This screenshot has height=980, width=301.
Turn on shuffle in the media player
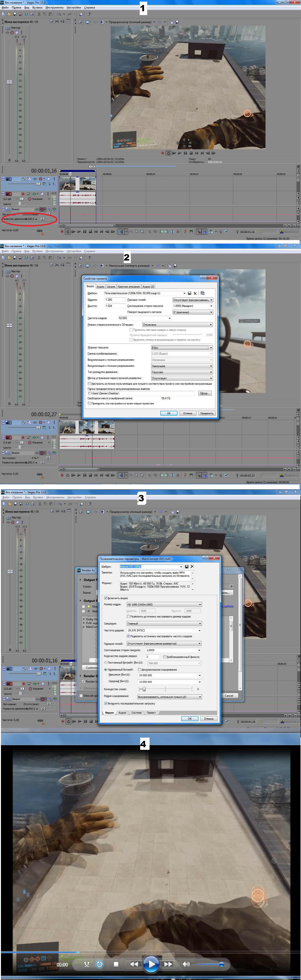87,964
